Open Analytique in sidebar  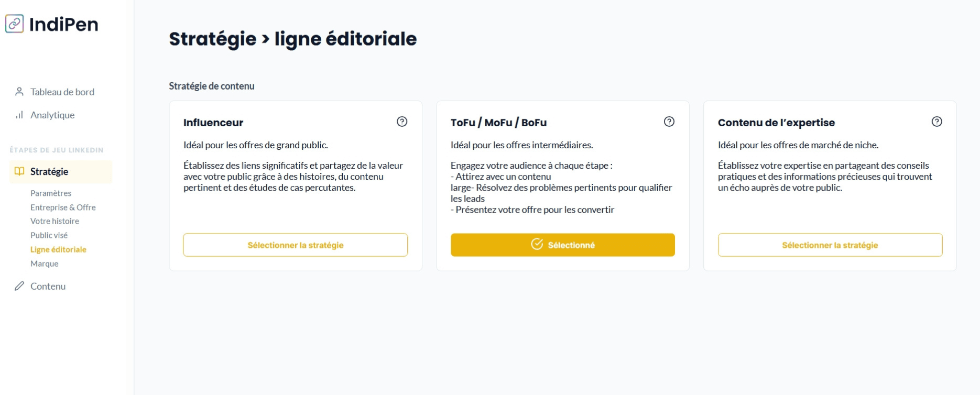pyautogui.click(x=52, y=115)
